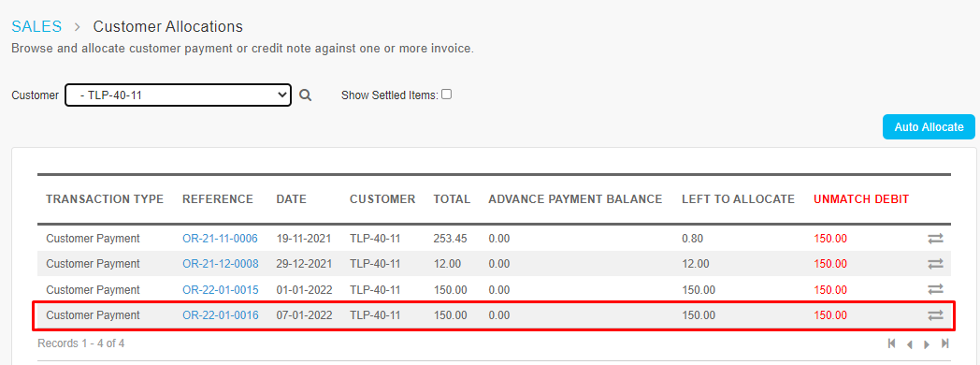This screenshot has height=365, width=980.
Task: Open reference OR-21-11-0006 link
Action: (220, 238)
